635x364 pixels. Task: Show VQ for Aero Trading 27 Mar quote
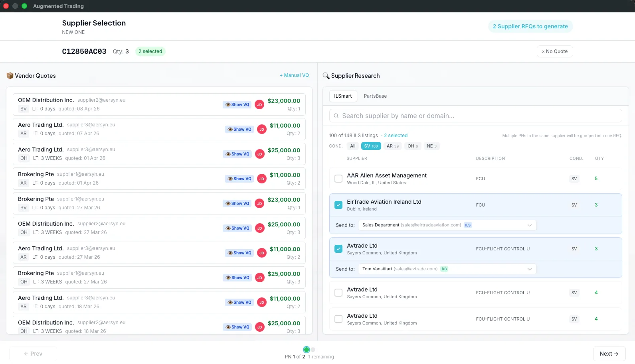click(x=239, y=253)
